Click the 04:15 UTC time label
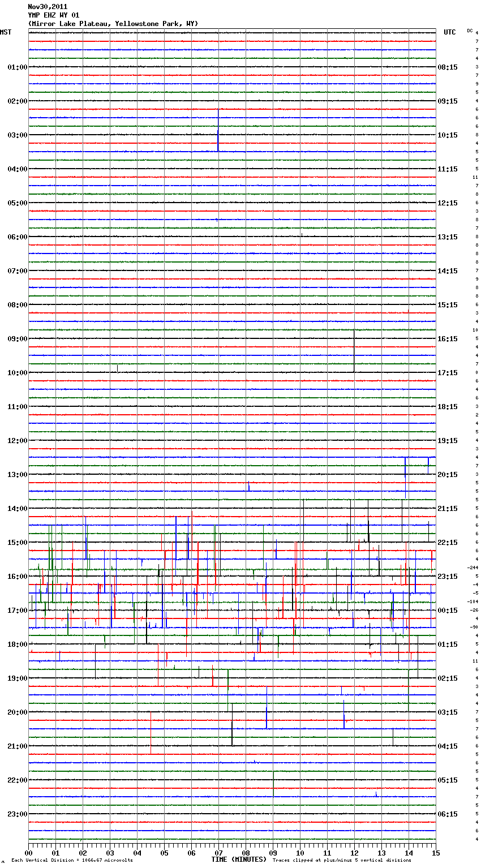481x868 pixels. coord(448,746)
